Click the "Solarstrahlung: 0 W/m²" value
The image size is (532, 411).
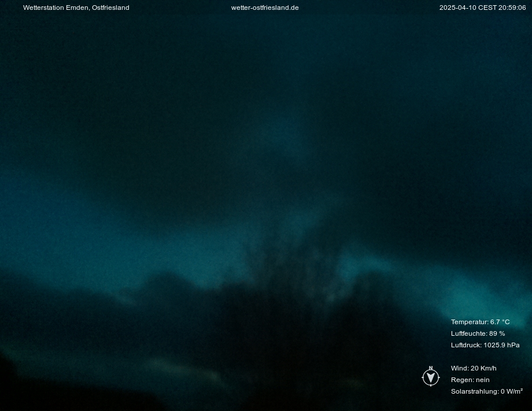[486, 391]
